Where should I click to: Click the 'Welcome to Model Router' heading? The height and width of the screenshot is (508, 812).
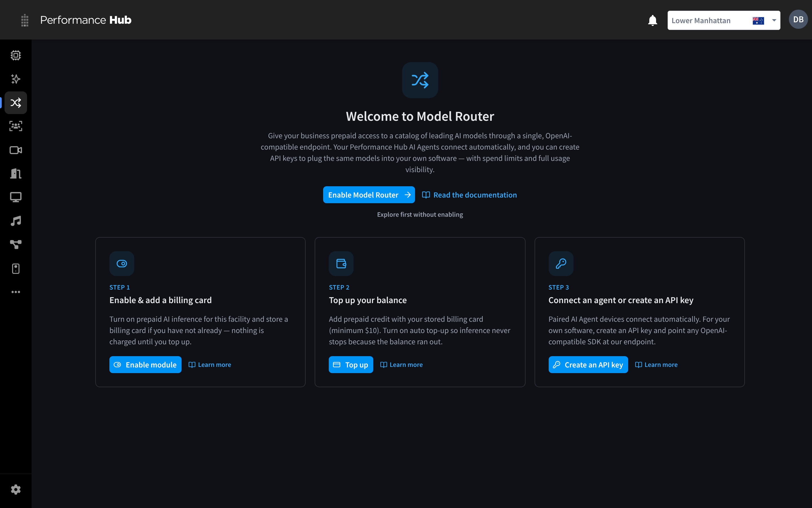[420, 116]
